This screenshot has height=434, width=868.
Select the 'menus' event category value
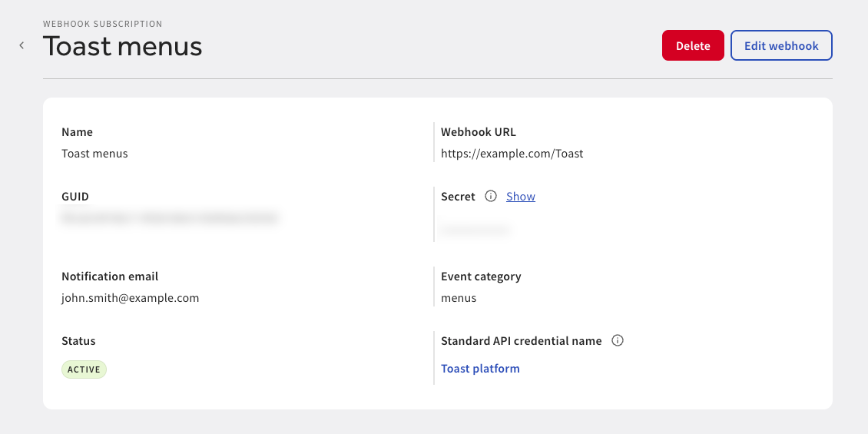point(459,298)
